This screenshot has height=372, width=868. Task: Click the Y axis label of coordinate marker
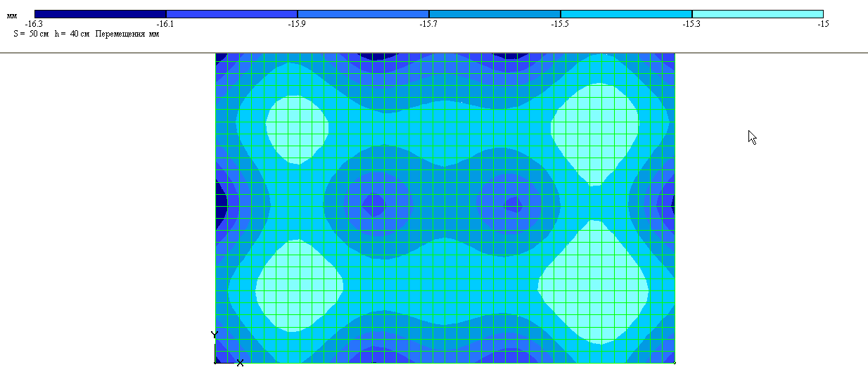215,335
